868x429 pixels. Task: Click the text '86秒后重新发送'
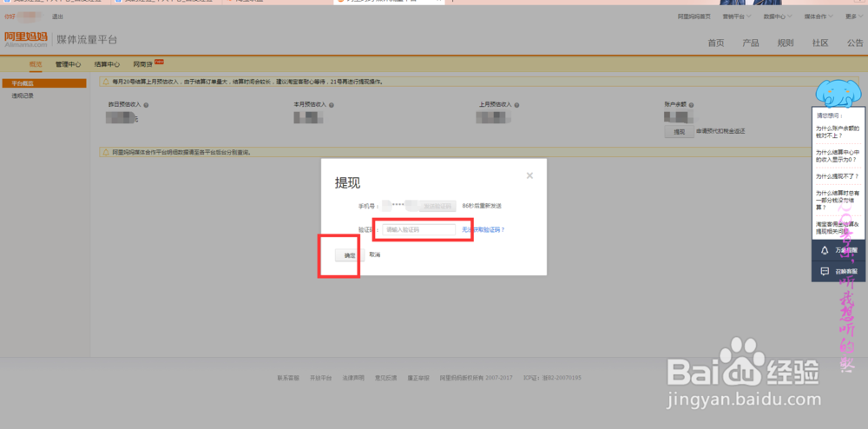pos(482,206)
